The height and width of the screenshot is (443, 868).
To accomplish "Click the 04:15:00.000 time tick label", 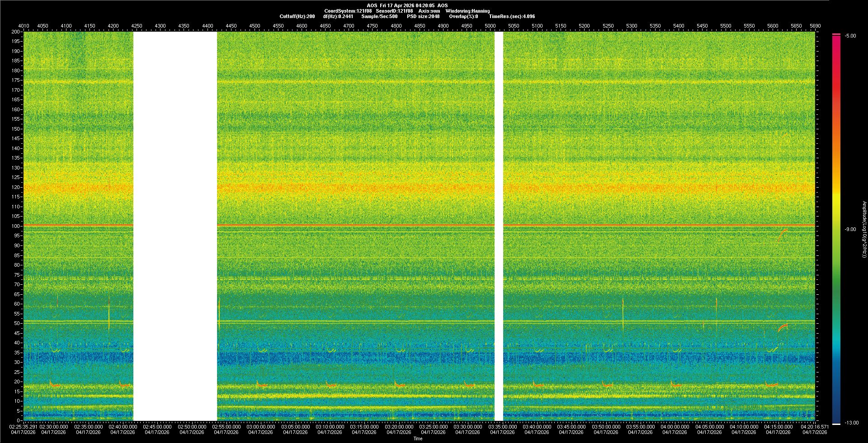I will pyautogui.click(x=778, y=427).
